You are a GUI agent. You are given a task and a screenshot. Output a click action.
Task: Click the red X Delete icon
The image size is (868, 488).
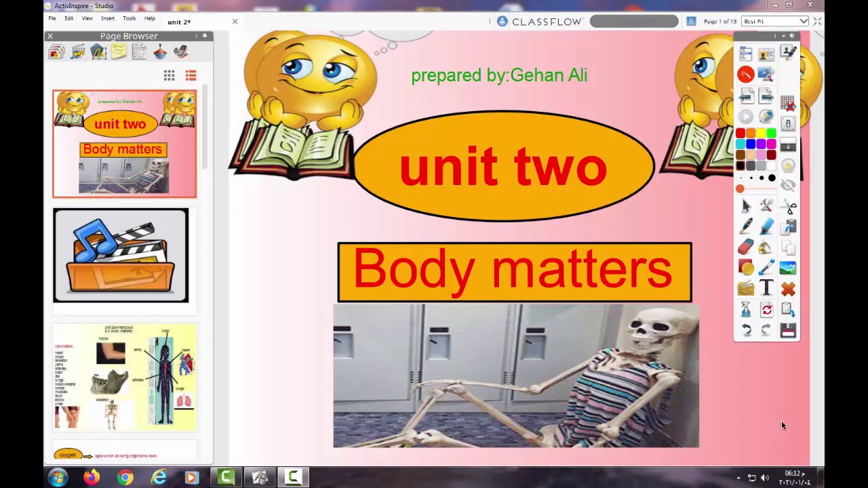[x=788, y=289]
